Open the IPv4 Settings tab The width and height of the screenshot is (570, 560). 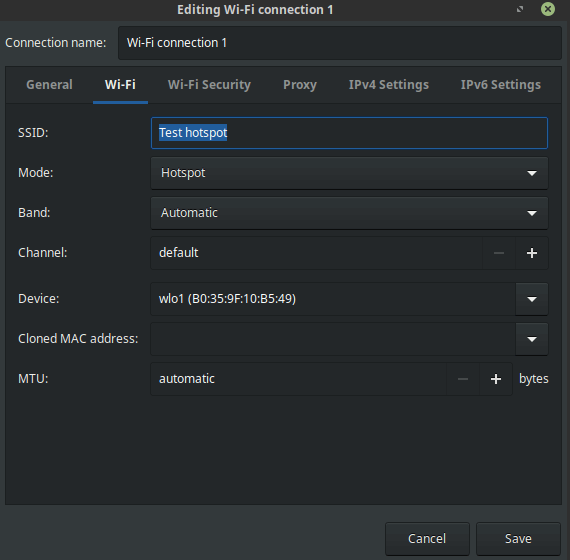point(389,85)
